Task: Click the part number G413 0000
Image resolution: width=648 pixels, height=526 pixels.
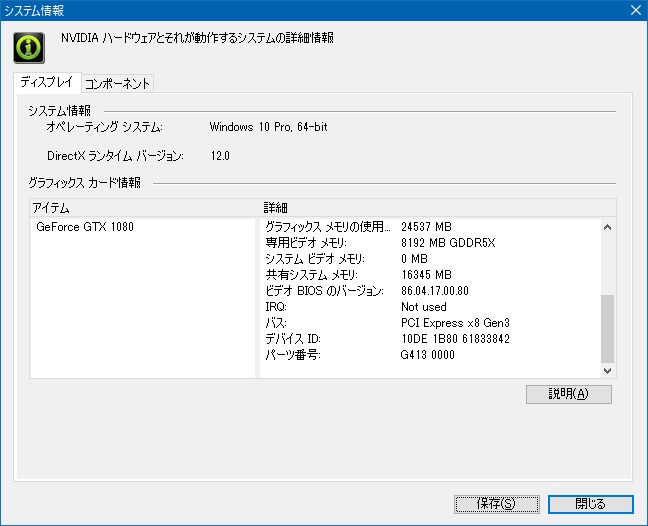Action: (x=427, y=355)
